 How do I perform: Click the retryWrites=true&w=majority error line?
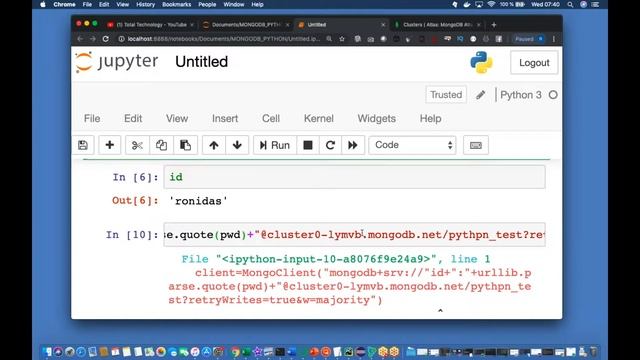(276, 300)
